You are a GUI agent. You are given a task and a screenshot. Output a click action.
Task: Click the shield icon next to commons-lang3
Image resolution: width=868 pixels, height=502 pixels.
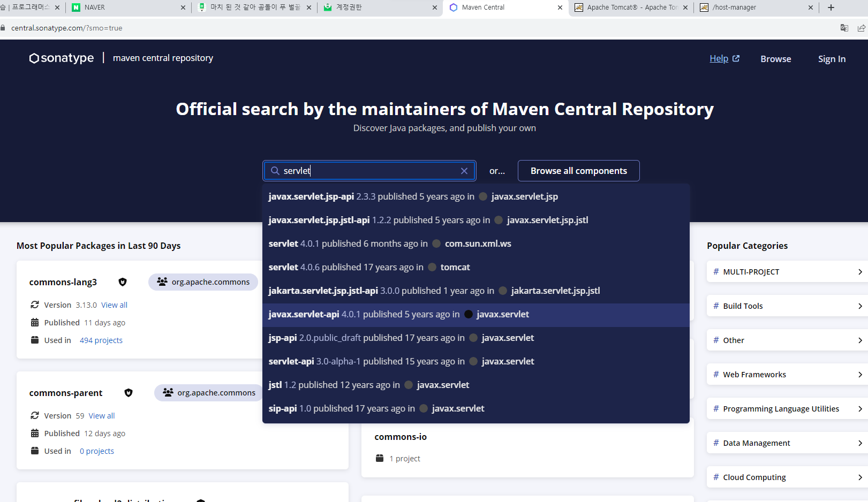tap(123, 282)
